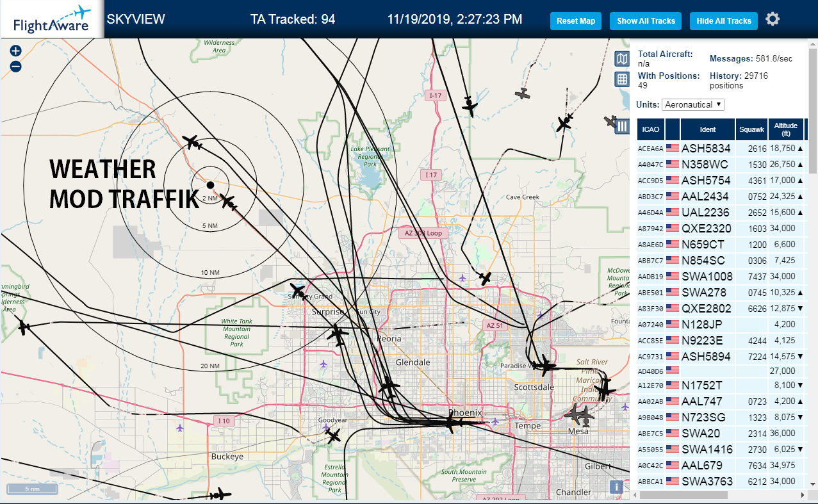Select aircraft south of Buckeye at map bottom
The height and width of the screenshot is (504, 818).
pos(220,494)
